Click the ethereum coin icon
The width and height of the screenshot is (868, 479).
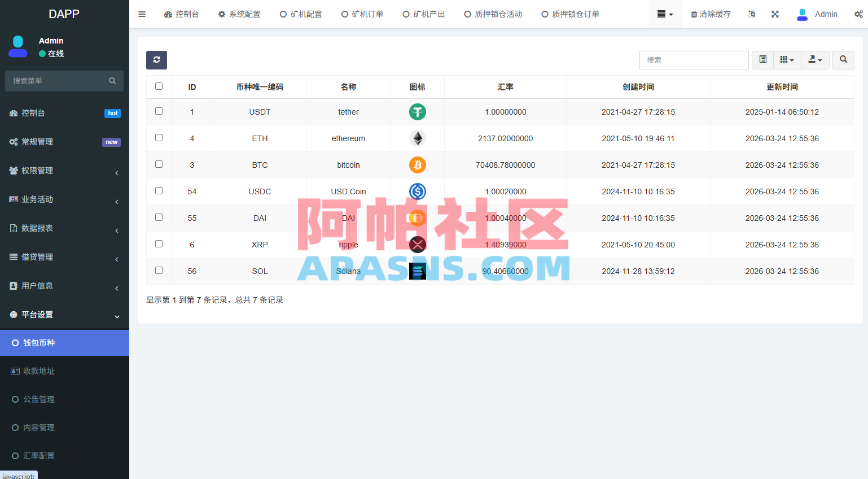[418, 138]
